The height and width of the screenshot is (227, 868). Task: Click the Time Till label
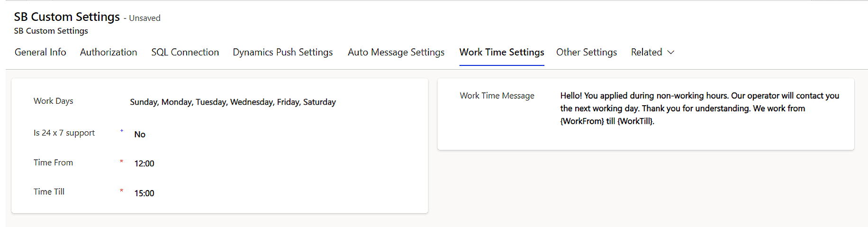[49, 191]
